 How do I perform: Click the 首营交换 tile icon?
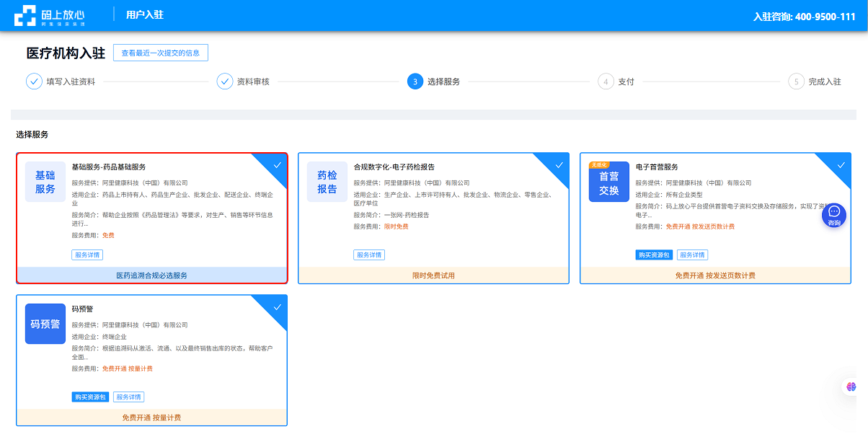(609, 182)
